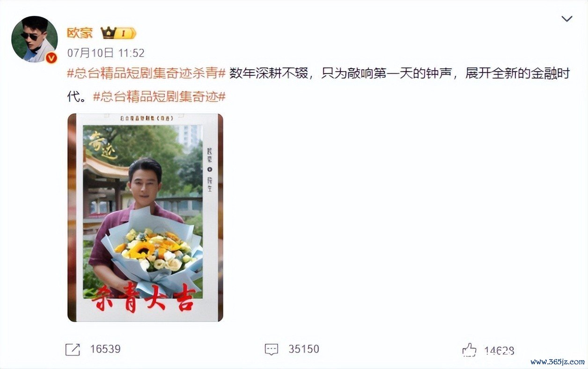Open the attached poster image thumbnail
Screen dimensions: 588x369
[146, 217]
